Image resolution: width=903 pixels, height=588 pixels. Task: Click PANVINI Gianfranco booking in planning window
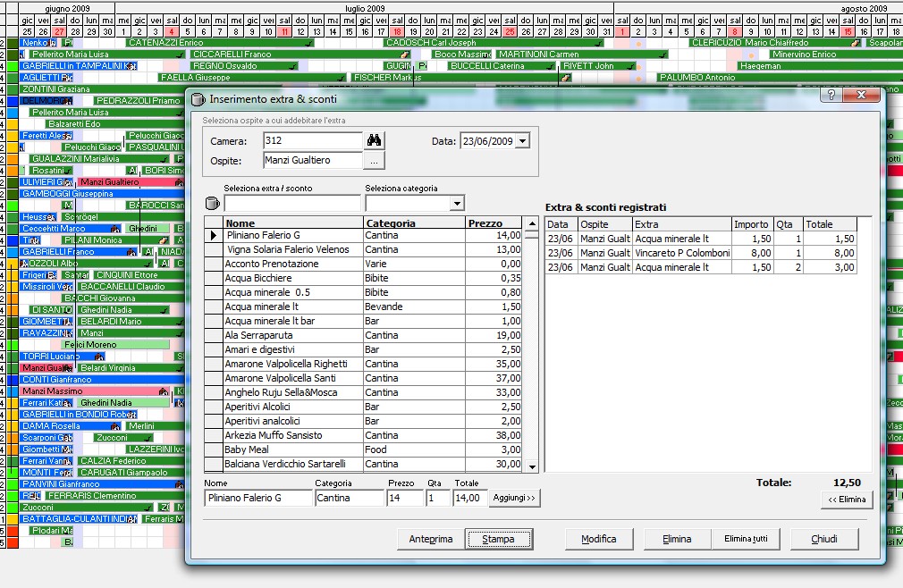coord(103,484)
